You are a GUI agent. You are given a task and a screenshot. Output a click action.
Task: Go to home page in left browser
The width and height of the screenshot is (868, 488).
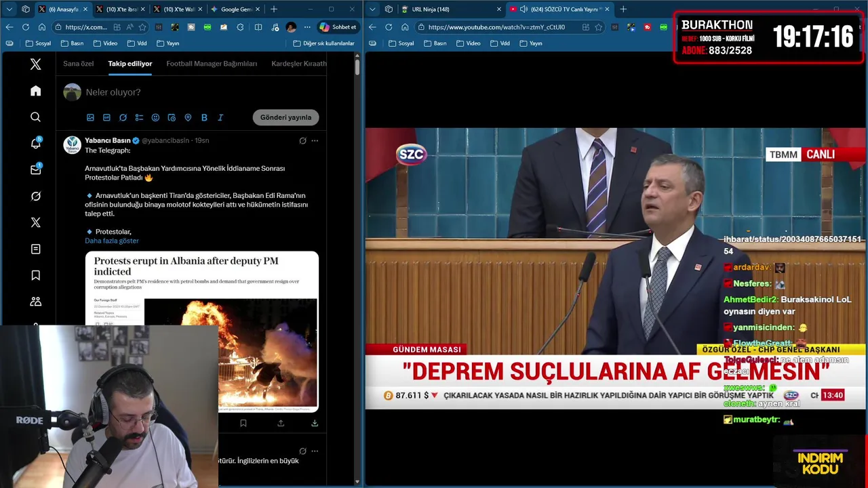pos(42,27)
